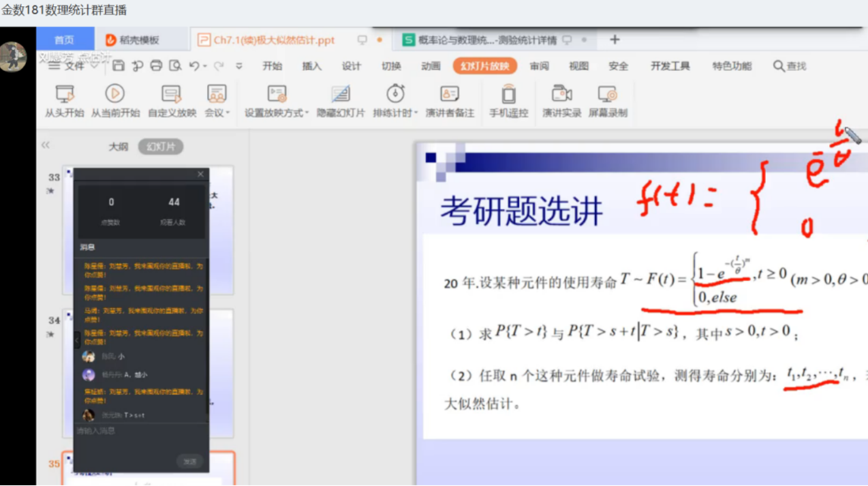Open 设置放映方式 dropdown
Screen dimensions: 868x486
(307, 113)
